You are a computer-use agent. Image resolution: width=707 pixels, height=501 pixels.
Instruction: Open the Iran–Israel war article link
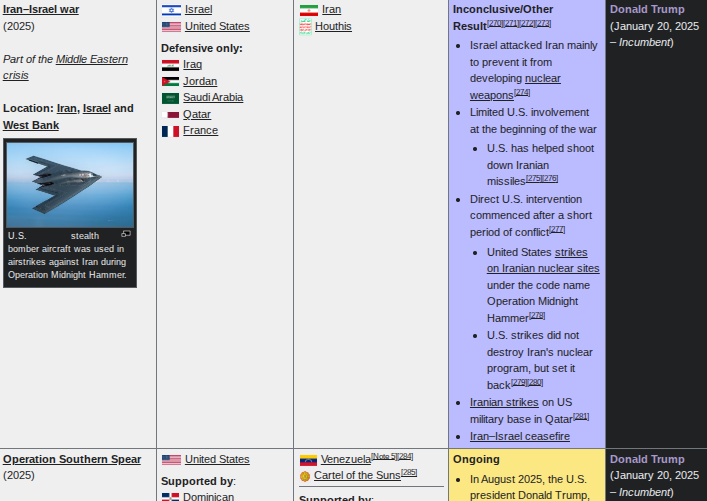point(41,9)
